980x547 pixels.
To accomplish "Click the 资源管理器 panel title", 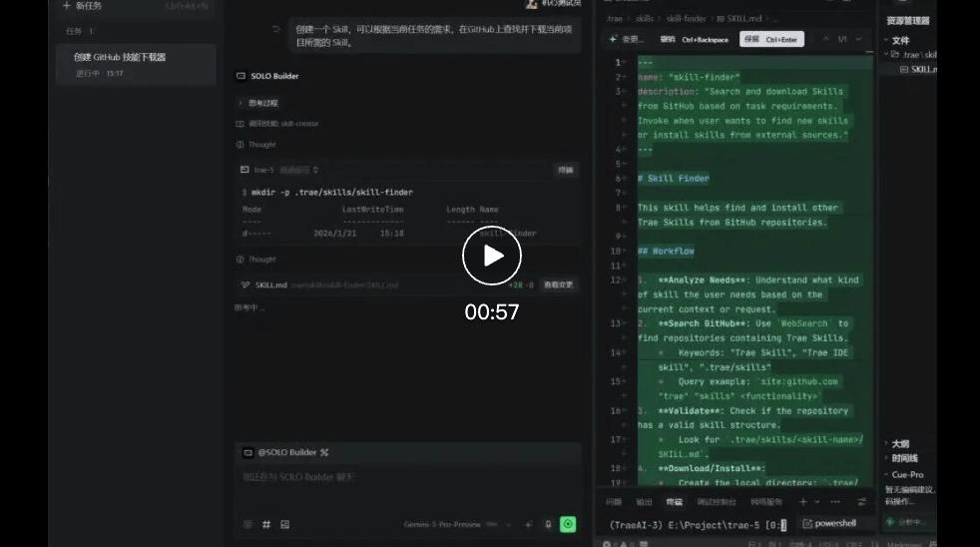I will pyautogui.click(x=907, y=21).
